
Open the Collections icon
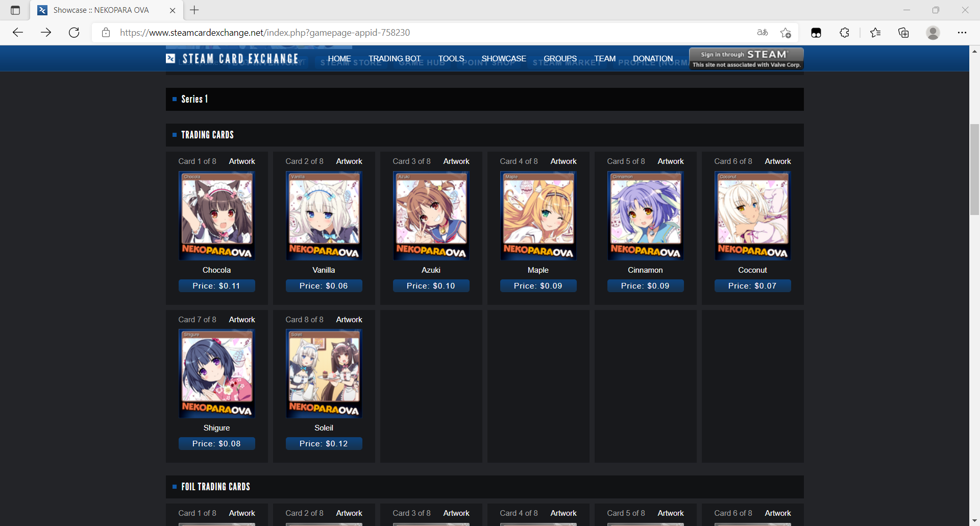(903, 33)
